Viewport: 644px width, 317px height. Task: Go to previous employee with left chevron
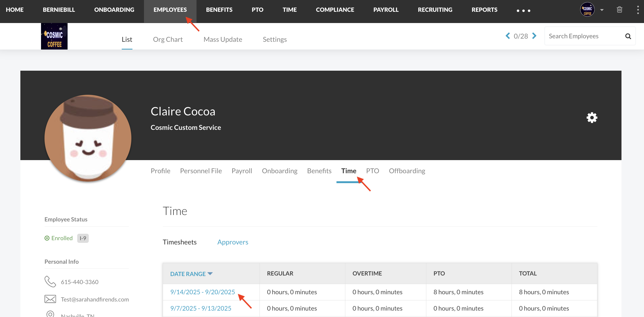point(508,36)
